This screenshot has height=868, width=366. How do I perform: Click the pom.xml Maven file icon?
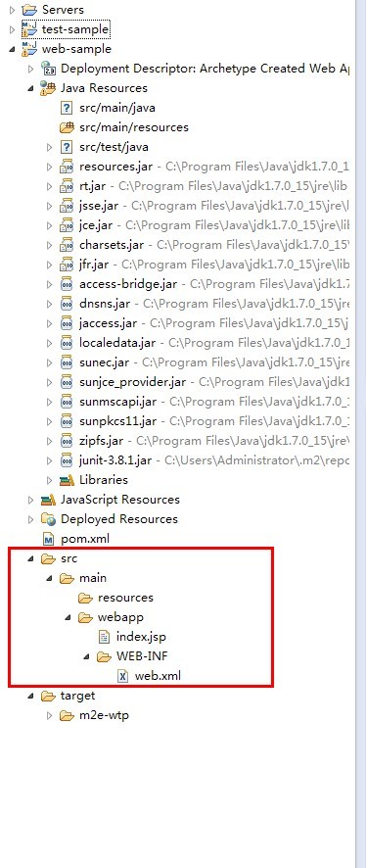click(x=49, y=539)
